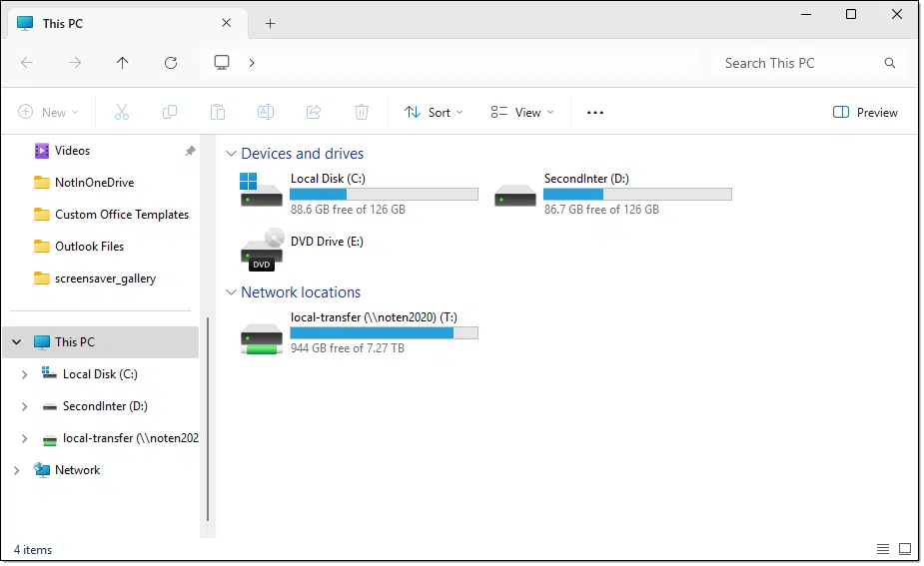This screenshot has width=924, height=566.
Task: Go up one folder with Up arrow
Action: point(123,63)
